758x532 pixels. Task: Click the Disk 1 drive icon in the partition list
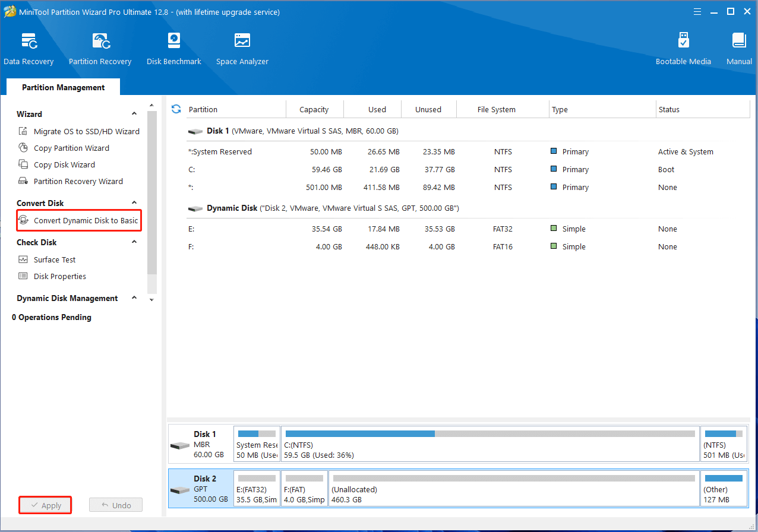point(195,131)
